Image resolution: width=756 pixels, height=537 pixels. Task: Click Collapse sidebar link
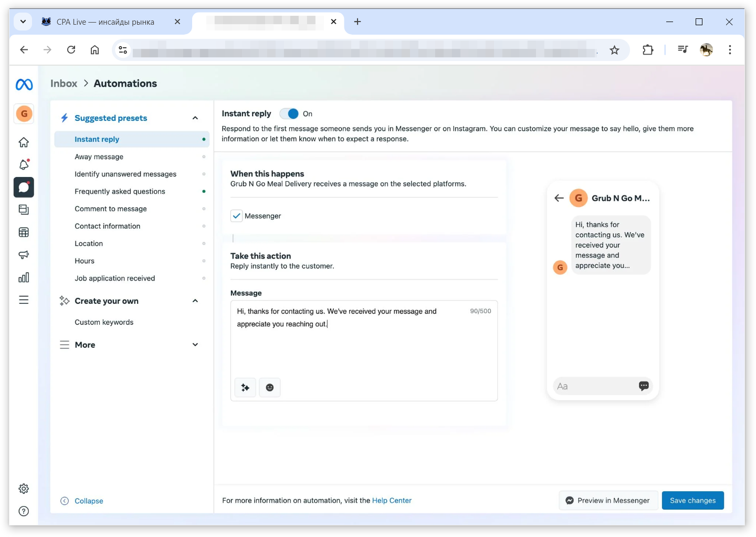pyautogui.click(x=82, y=501)
